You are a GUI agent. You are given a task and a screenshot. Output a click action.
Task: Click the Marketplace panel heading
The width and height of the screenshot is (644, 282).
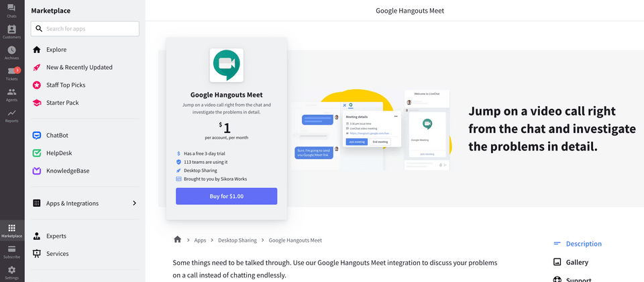point(50,11)
